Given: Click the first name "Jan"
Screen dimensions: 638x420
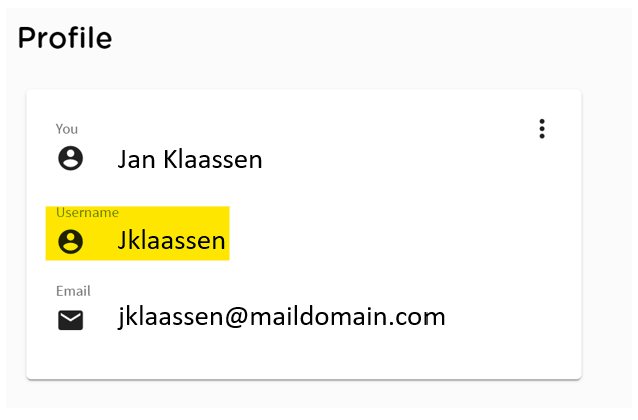Looking at the screenshot, I should coord(136,159).
